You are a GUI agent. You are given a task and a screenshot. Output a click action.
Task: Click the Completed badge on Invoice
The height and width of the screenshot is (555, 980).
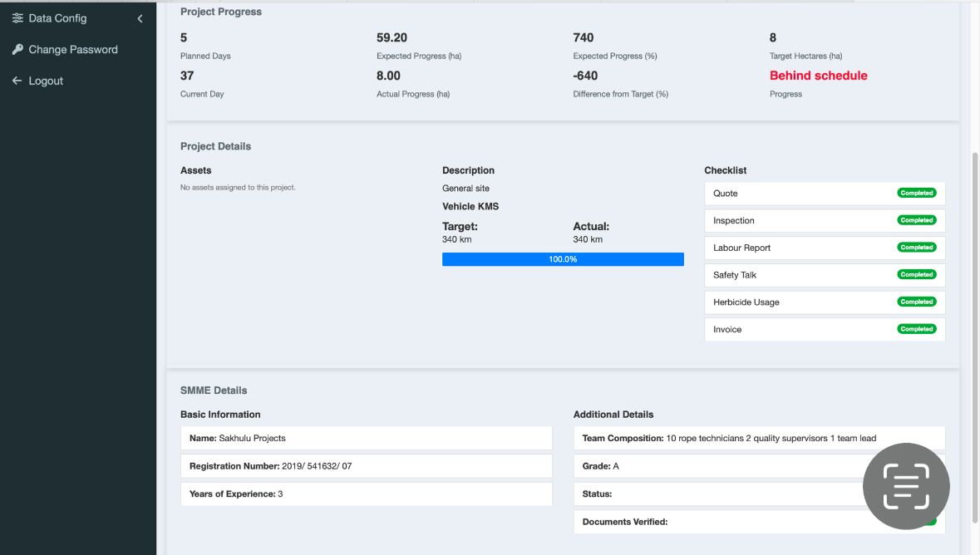pyautogui.click(x=916, y=329)
